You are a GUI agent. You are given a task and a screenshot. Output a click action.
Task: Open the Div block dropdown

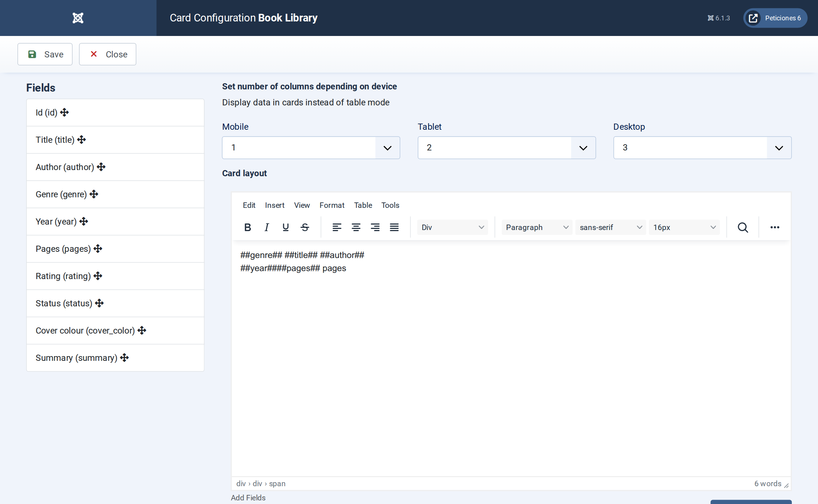pos(453,227)
